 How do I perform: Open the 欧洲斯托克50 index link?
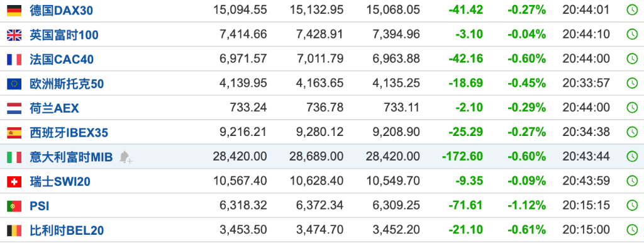(x=67, y=84)
